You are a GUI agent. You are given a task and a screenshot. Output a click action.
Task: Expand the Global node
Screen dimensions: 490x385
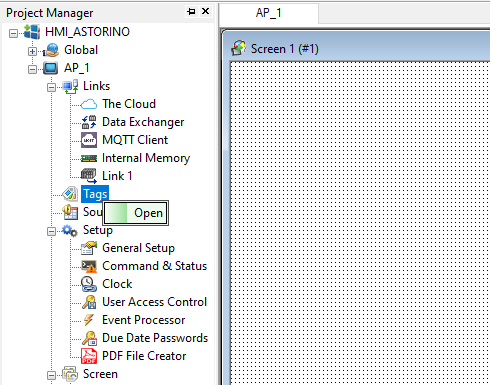click(x=32, y=51)
